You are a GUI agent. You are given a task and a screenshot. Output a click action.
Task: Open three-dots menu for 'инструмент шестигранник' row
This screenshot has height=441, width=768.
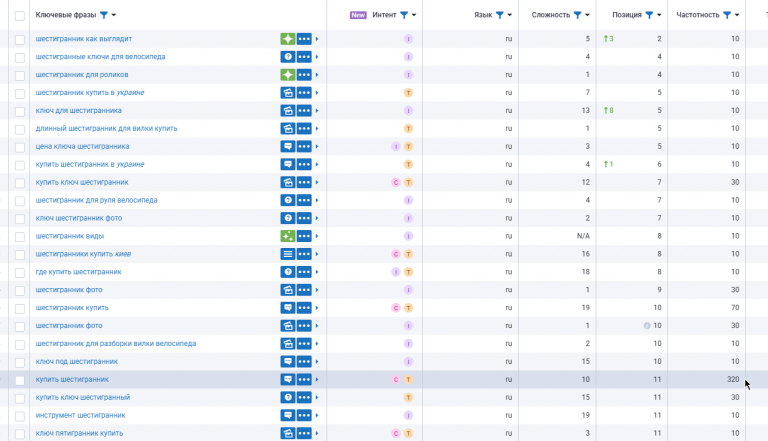pos(304,416)
